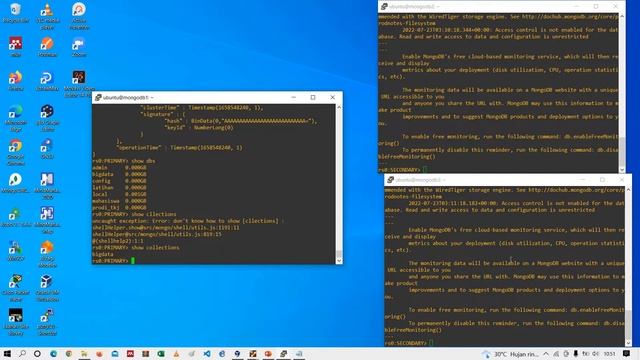Open the Recycle Bin desktop icon
640x360 pixels.
[16, 12]
